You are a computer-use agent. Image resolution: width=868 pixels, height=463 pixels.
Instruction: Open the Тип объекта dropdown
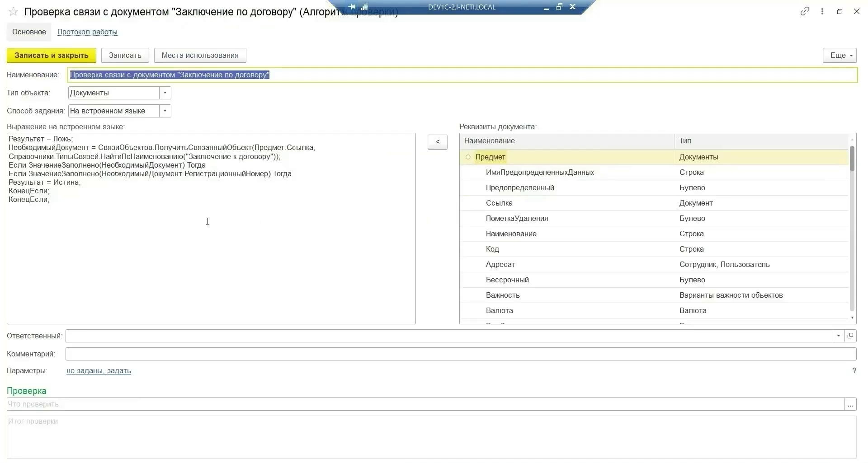coord(165,93)
